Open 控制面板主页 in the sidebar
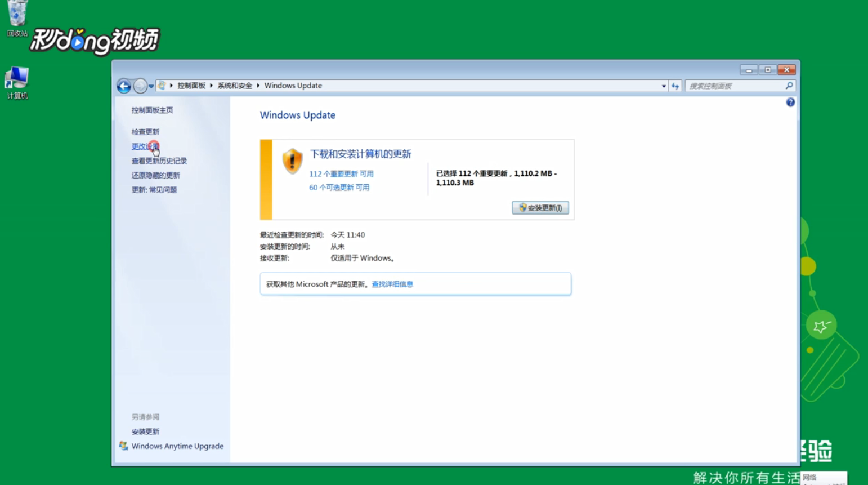This screenshot has width=868, height=485. [x=152, y=110]
